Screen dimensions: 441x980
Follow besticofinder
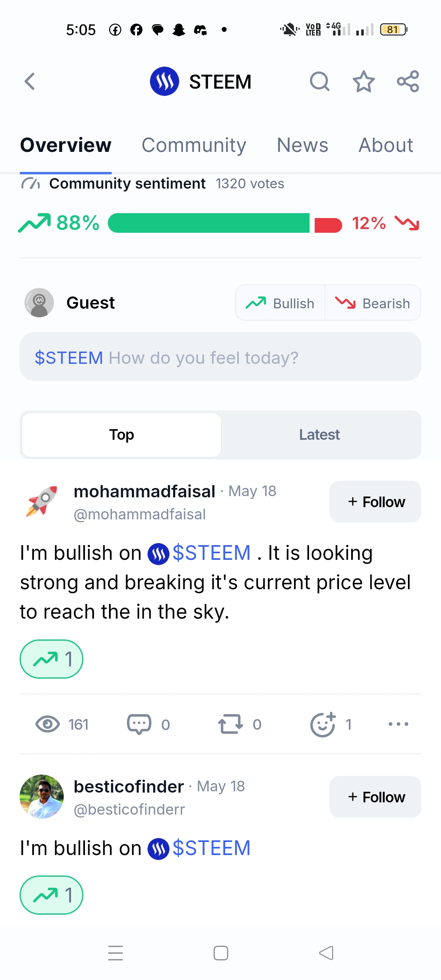(x=375, y=797)
